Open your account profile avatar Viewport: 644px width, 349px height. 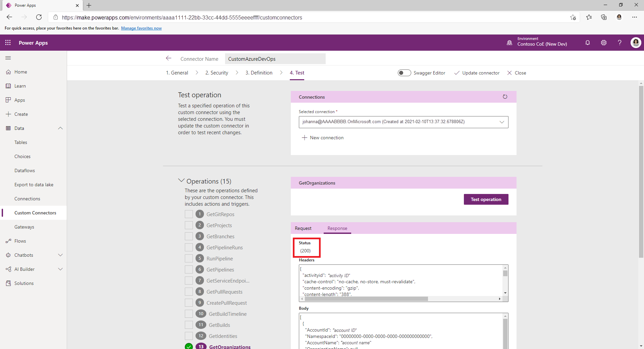(x=636, y=43)
